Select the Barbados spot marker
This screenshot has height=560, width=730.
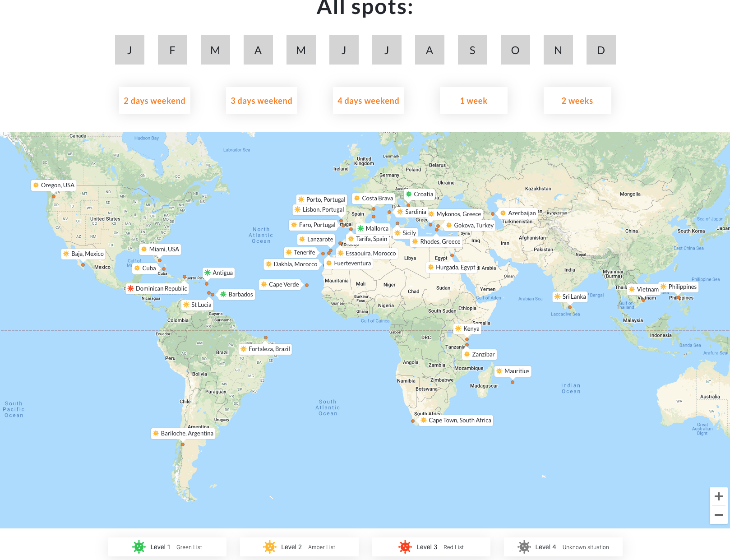[x=236, y=294]
